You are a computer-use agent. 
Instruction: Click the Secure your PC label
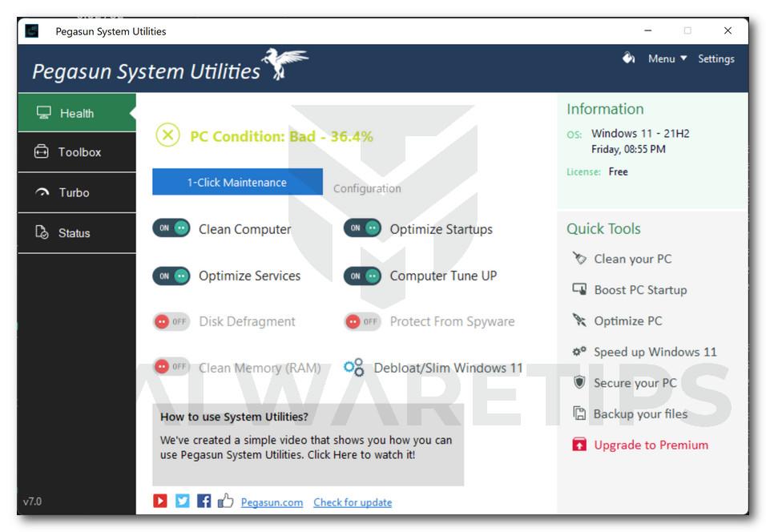(x=635, y=382)
